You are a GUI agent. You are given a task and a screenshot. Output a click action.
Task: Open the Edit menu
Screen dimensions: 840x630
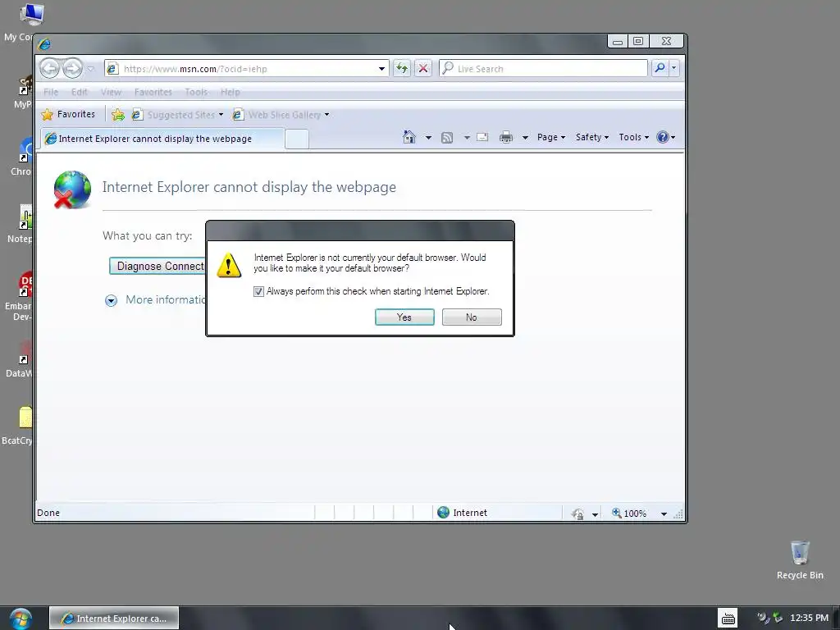(x=80, y=92)
